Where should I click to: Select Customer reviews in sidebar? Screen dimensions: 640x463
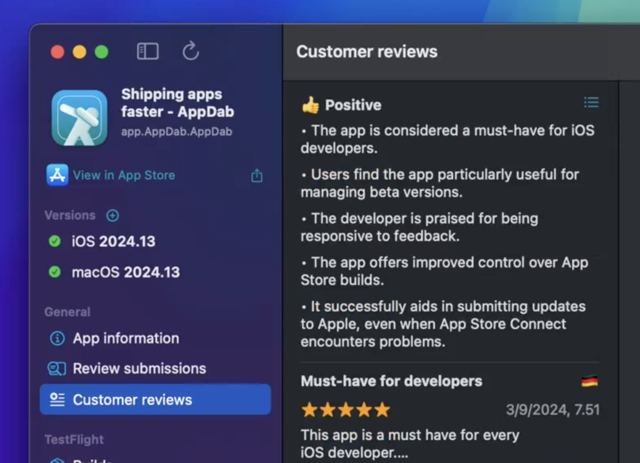(x=155, y=399)
